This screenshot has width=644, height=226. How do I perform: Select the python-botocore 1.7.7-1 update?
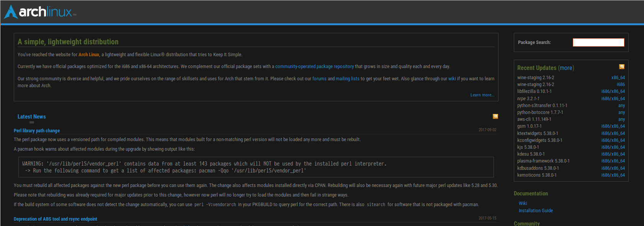click(540, 112)
